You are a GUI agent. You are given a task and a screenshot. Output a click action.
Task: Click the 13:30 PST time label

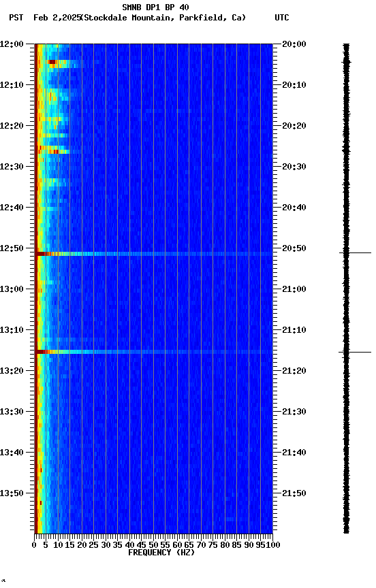(x=12, y=412)
